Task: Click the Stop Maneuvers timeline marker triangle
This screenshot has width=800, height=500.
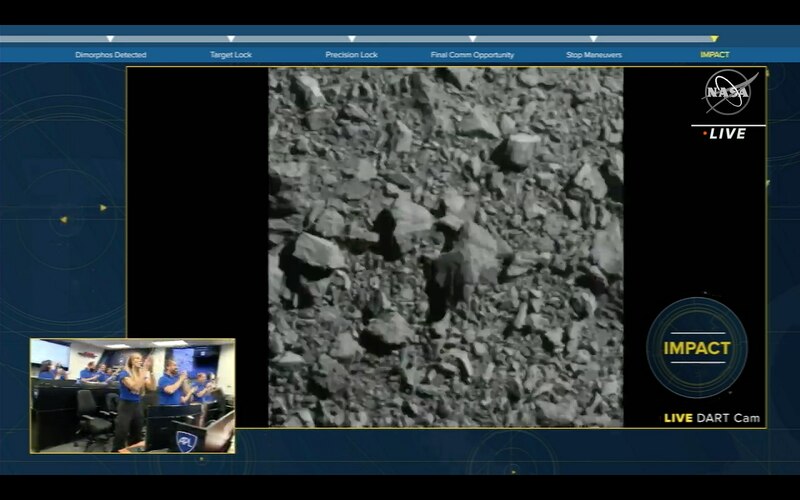Action: (x=593, y=39)
